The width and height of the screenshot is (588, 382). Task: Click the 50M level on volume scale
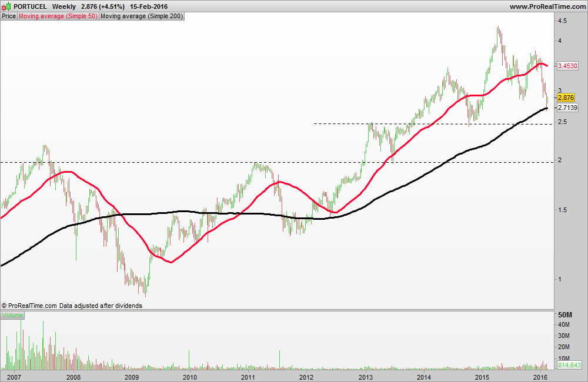pos(564,314)
